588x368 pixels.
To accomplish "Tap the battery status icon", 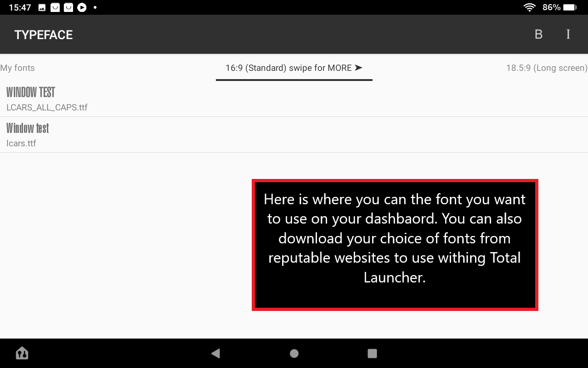I will coord(570,7).
